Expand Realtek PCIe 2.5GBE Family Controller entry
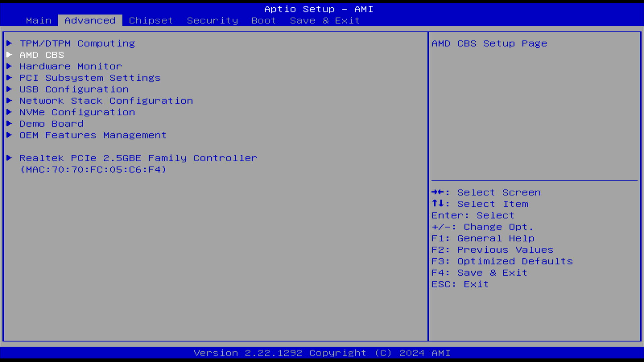The image size is (644, 362). pos(138,158)
